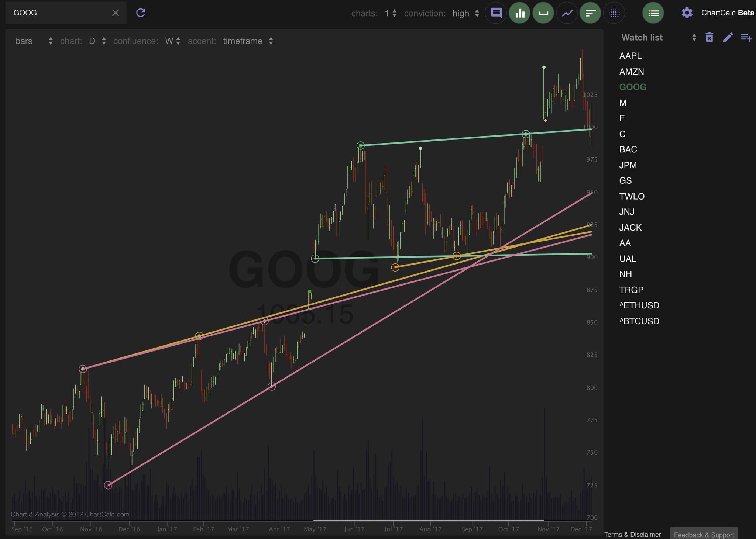Viewport: 756px width, 539px height.
Task: Select UAL in the watch list
Action: (628, 259)
